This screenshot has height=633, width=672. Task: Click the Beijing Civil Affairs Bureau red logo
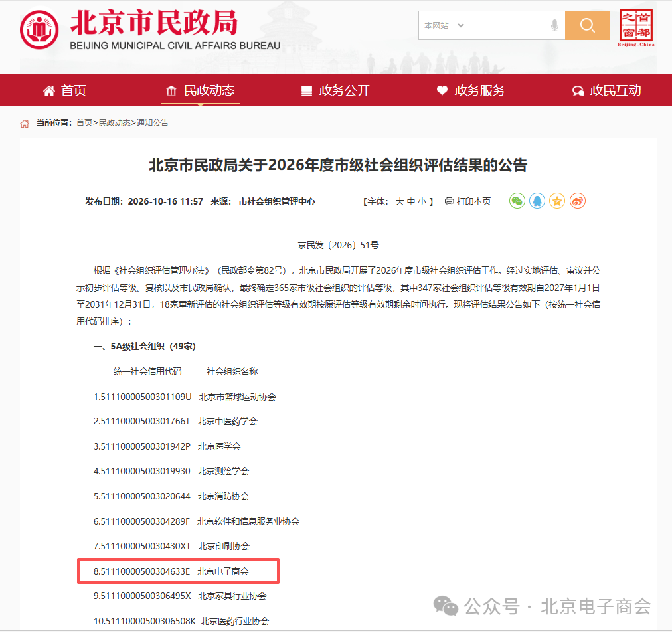coord(39,30)
